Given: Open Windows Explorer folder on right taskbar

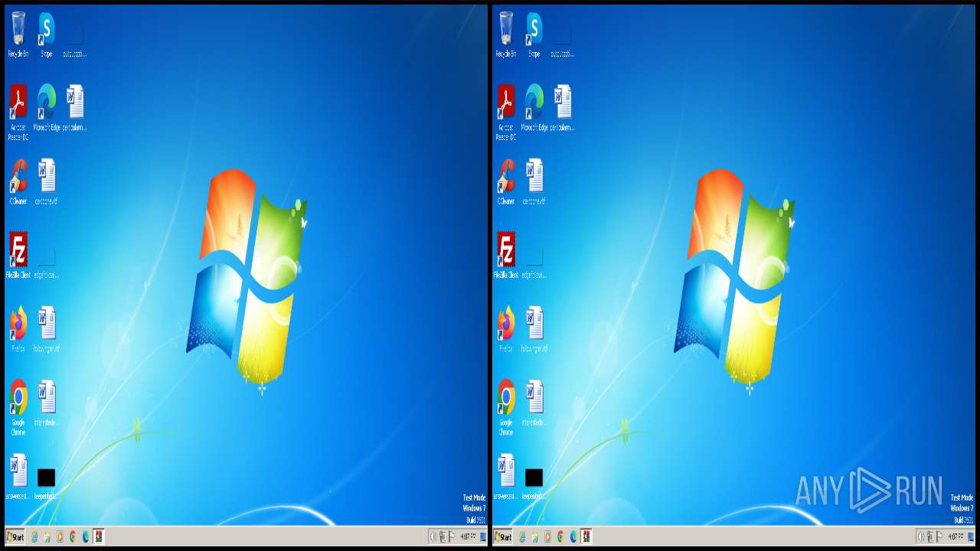Looking at the screenshot, I should click(535, 537).
